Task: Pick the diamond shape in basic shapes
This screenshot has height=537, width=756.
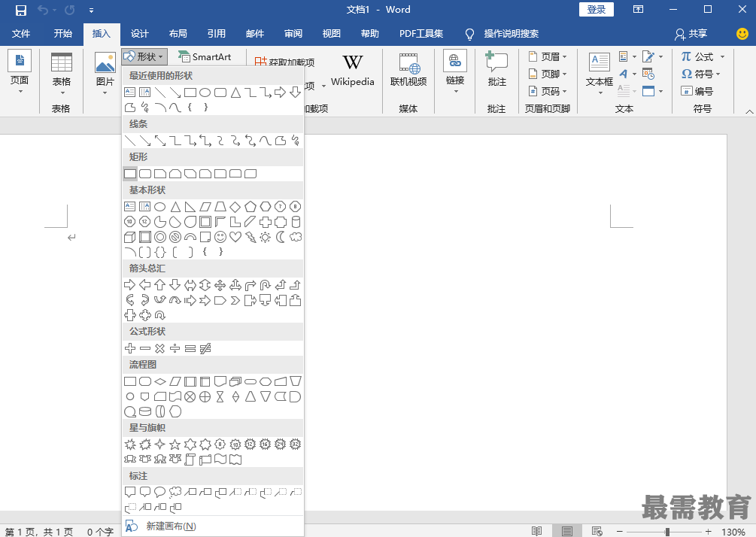Action: point(235,207)
